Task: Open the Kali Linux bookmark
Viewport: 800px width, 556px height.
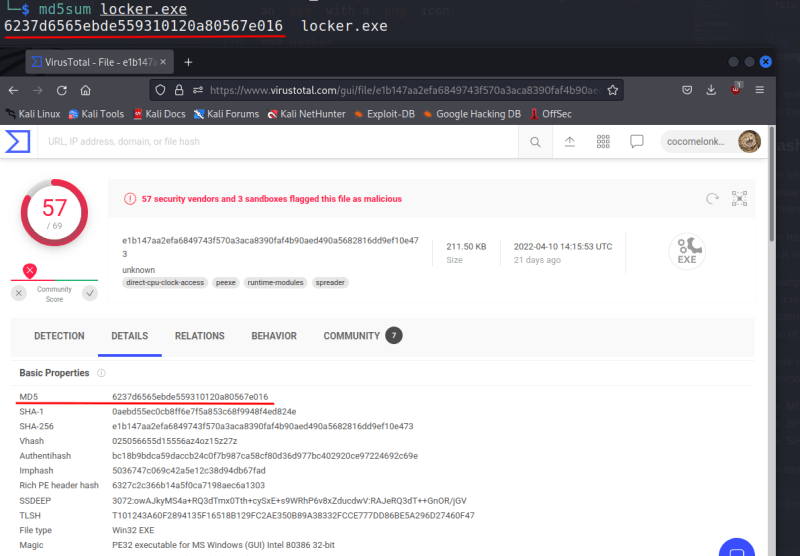Action: point(33,114)
